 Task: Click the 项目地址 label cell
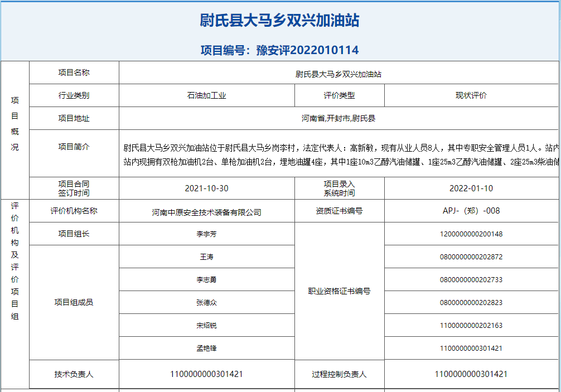click(x=74, y=118)
